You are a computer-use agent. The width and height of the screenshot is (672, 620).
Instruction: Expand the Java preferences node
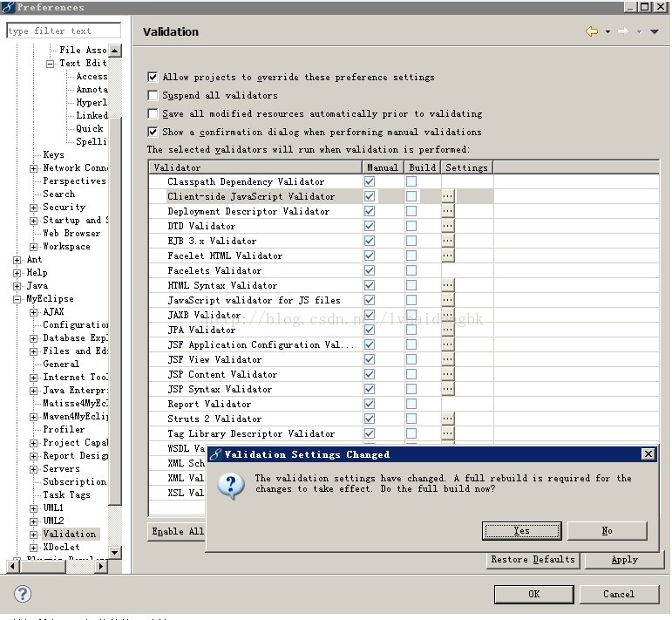[x=17, y=286]
